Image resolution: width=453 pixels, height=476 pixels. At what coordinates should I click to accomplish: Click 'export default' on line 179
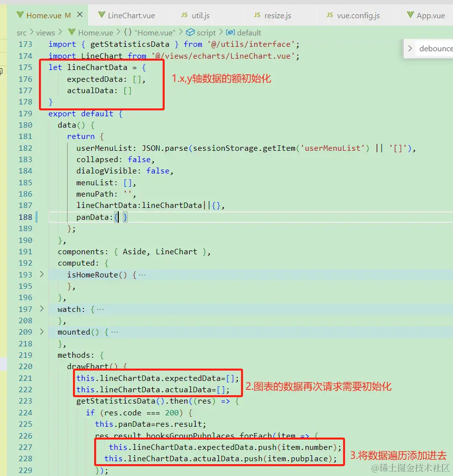81,113
